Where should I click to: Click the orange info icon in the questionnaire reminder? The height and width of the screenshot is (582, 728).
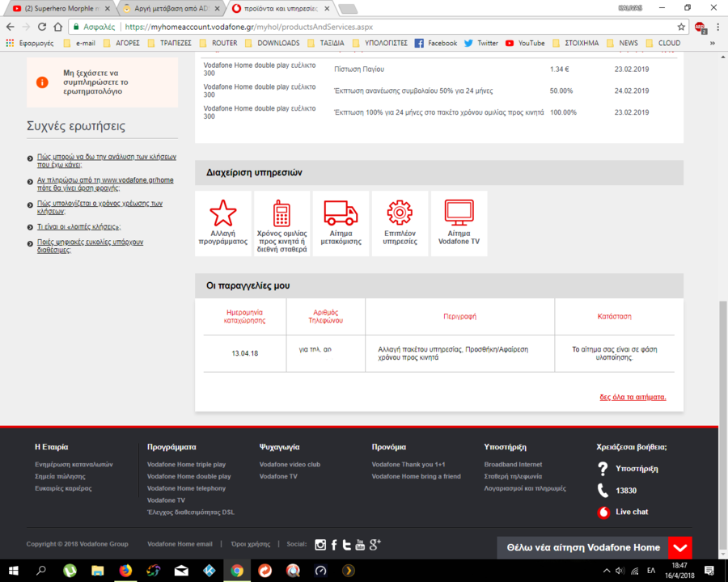click(x=42, y=82)
